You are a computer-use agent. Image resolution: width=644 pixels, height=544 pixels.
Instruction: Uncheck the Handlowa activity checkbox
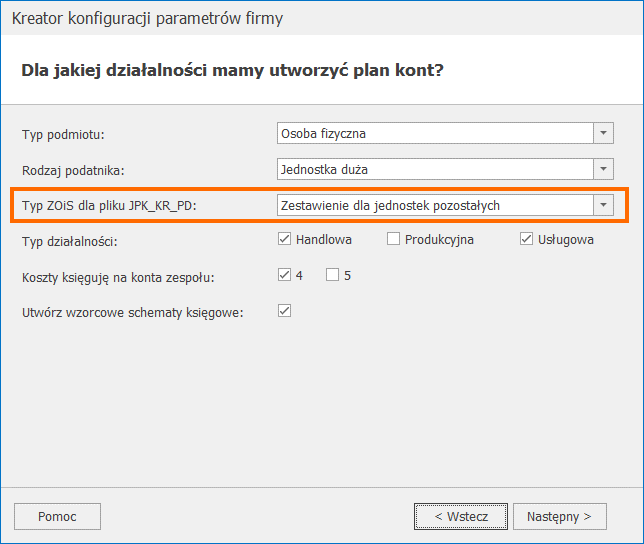pyautogui.click(x=285, y=239)
